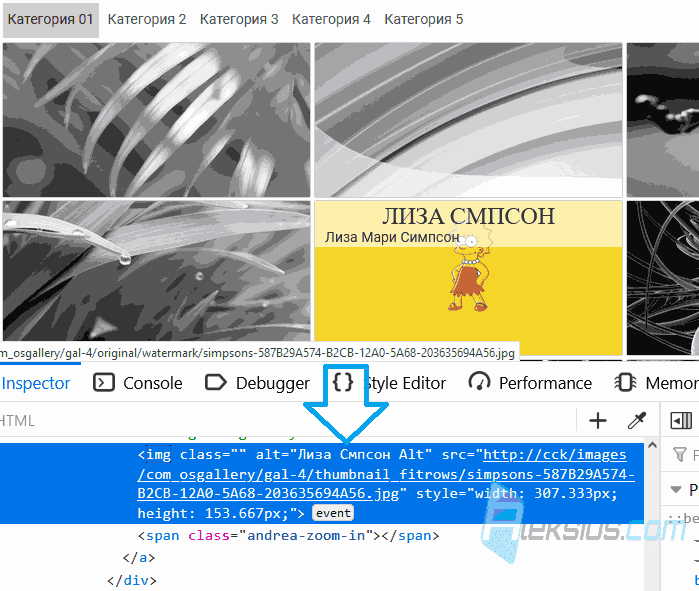Select the span andrea-zoom-in node
The width and height of the screenshot is (699, 591).
[x=288, y=535]
